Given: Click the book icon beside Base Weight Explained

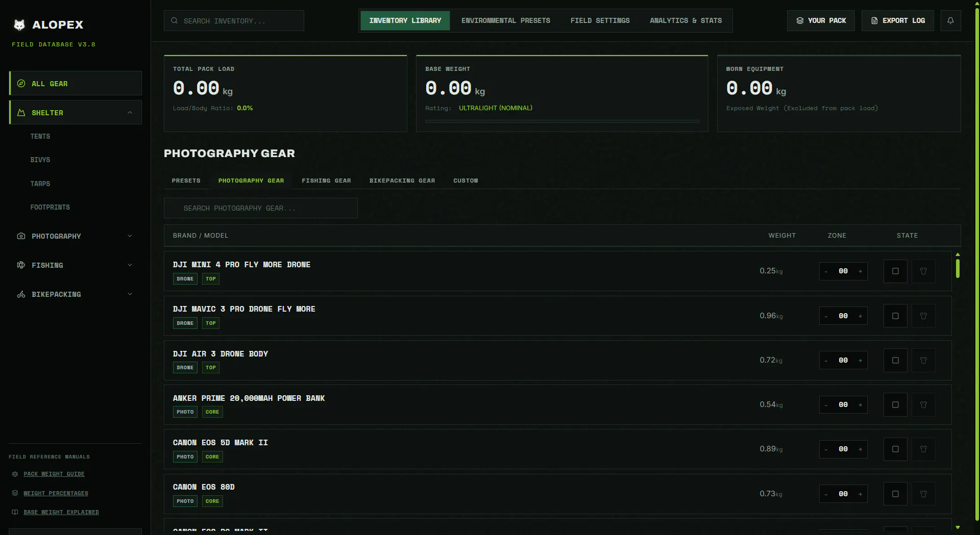Looking at the screenshot, I should click(x=15, y=512).
